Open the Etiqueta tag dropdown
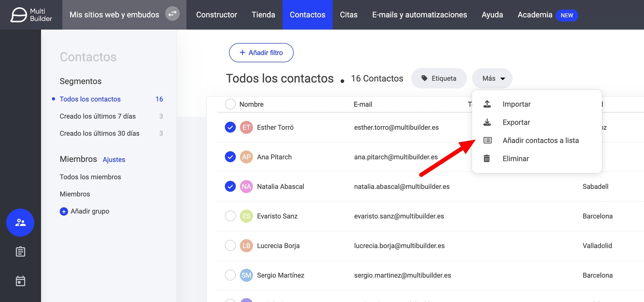Image resolution: width=644 pixels, height=302 pixels. click(439, 79)
